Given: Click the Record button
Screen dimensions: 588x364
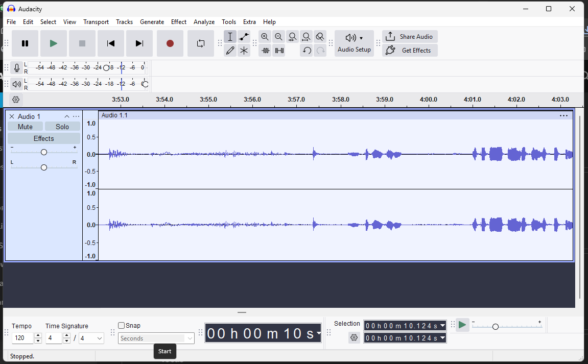Looking at the screenshot, I should [170, 43].
